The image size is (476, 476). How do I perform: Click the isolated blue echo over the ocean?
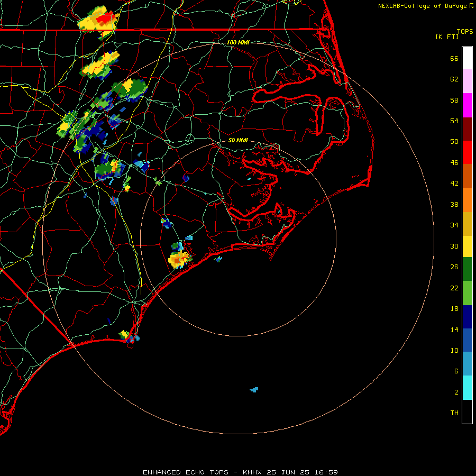(254, 389)
